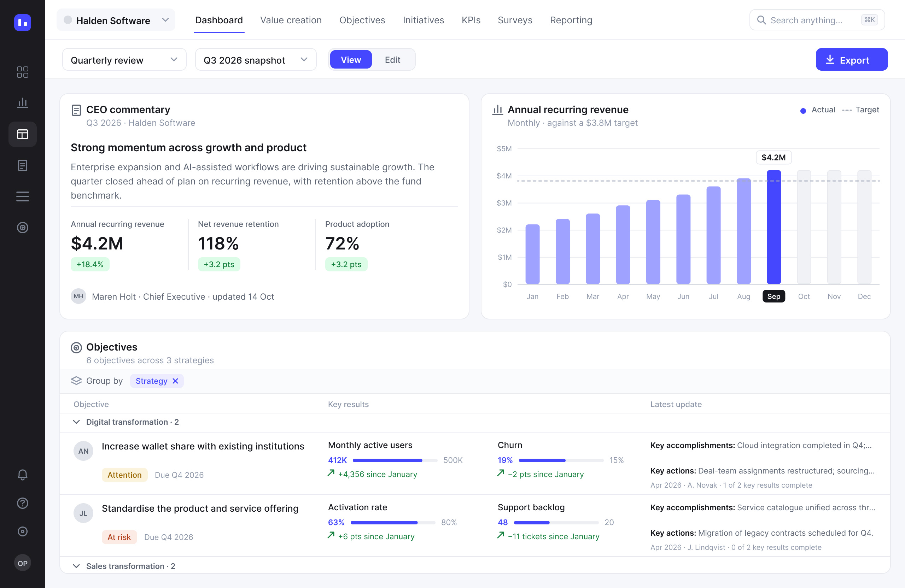Click the Monthly active users progress bar
Viewport: 905px width, 588px height.
pyautogui.click(x=395, y=460)
